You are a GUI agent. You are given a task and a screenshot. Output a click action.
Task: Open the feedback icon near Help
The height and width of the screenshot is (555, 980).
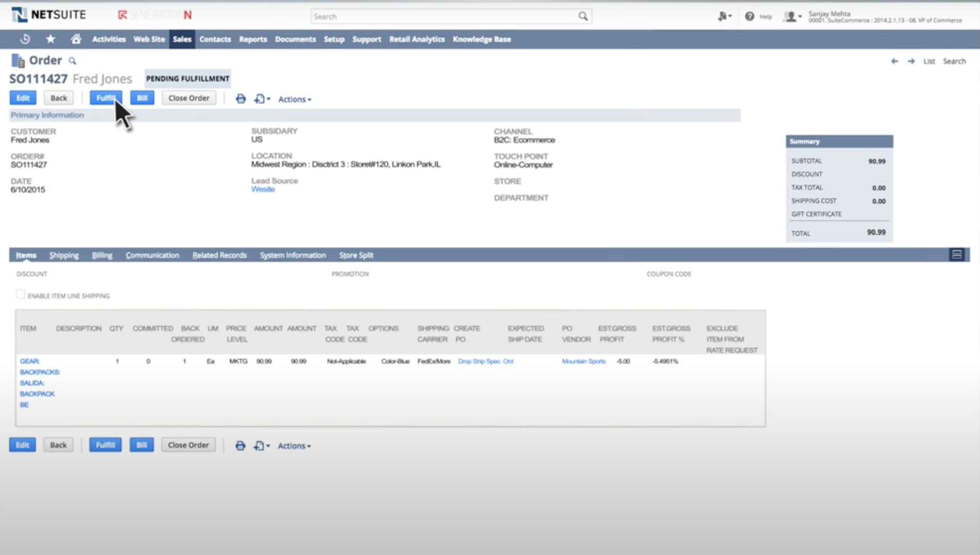tap(723, 16)
